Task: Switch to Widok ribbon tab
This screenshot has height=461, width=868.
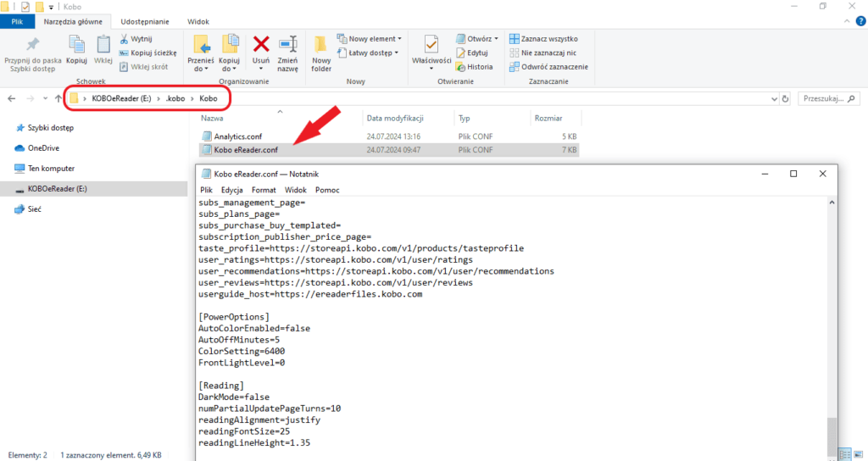Action: pos(198,21)
